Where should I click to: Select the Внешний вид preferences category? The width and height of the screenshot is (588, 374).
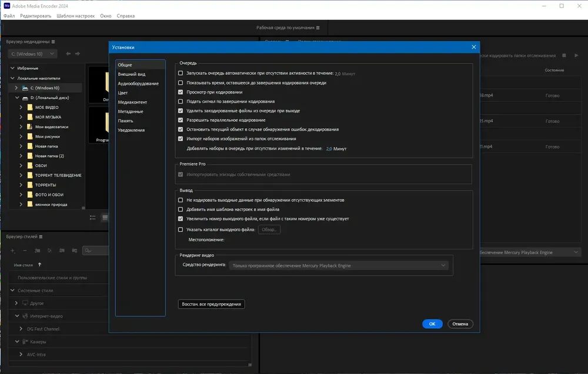point(132,74)
